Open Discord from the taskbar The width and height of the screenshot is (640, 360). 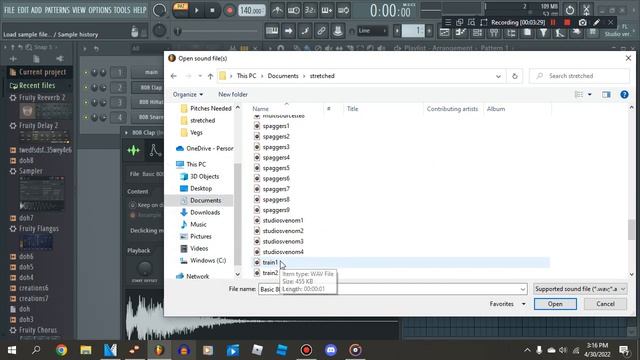(331, 350)
